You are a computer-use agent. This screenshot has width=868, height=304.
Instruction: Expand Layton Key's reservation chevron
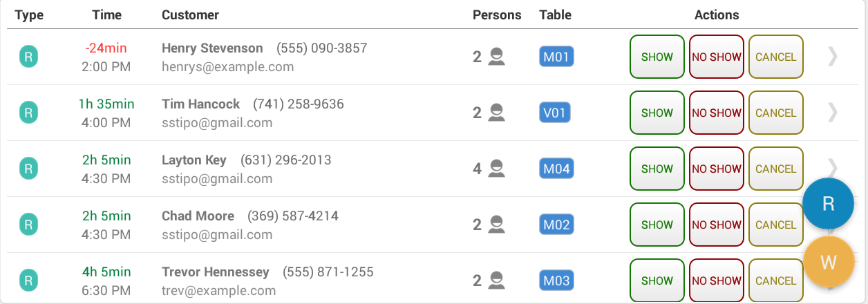[x=833, y=168]
